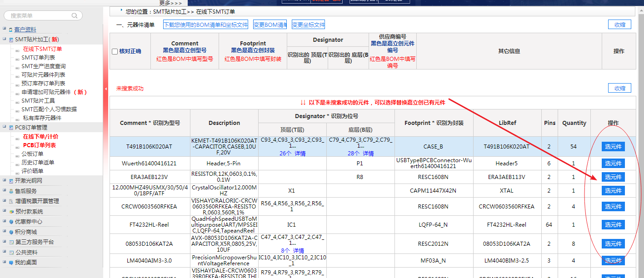The image size is (644, 278).
Task: Click the 售后服务 menu icon
Action: (11, 191)
